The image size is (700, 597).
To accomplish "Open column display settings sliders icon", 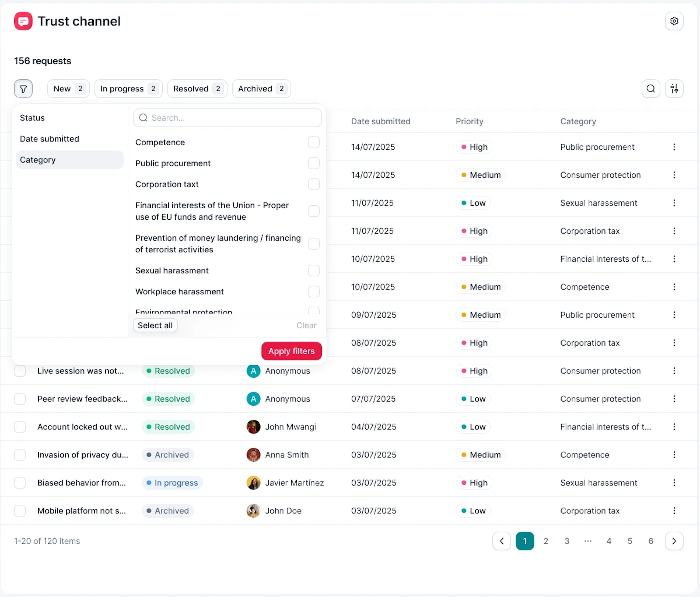I will click(674, 89).
